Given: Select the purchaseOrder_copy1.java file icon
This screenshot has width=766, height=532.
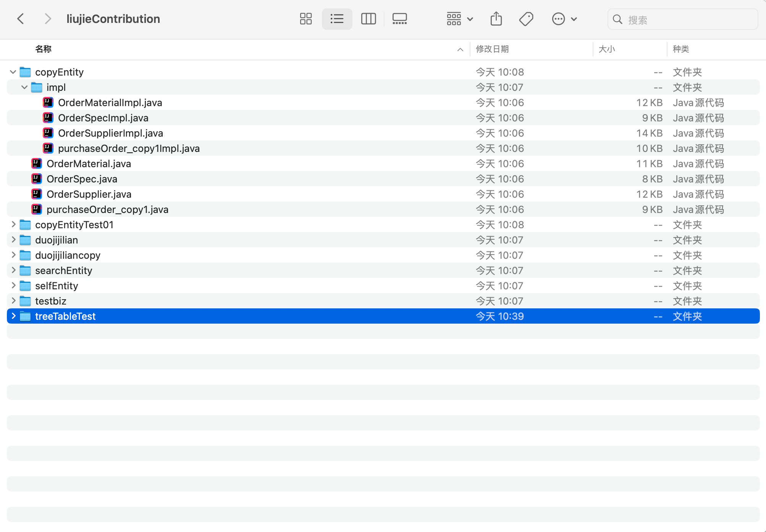Looking at the screenshot, I should 37,210.
